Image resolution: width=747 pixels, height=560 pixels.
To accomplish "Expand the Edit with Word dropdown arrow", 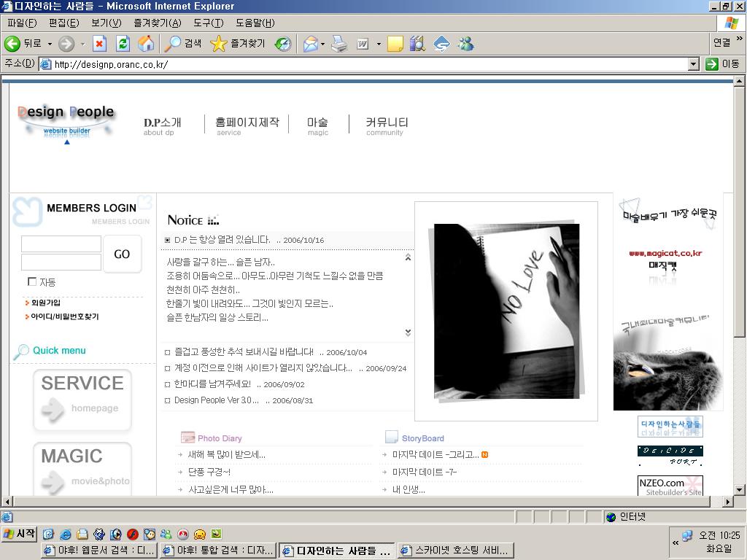I will pyautogui.click(x=379, y=44).
